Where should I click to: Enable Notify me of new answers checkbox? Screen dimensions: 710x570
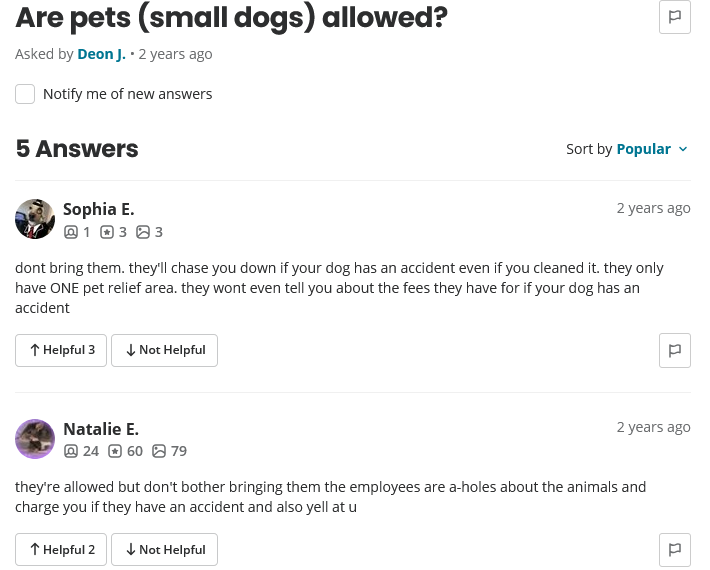click(25, 94)
